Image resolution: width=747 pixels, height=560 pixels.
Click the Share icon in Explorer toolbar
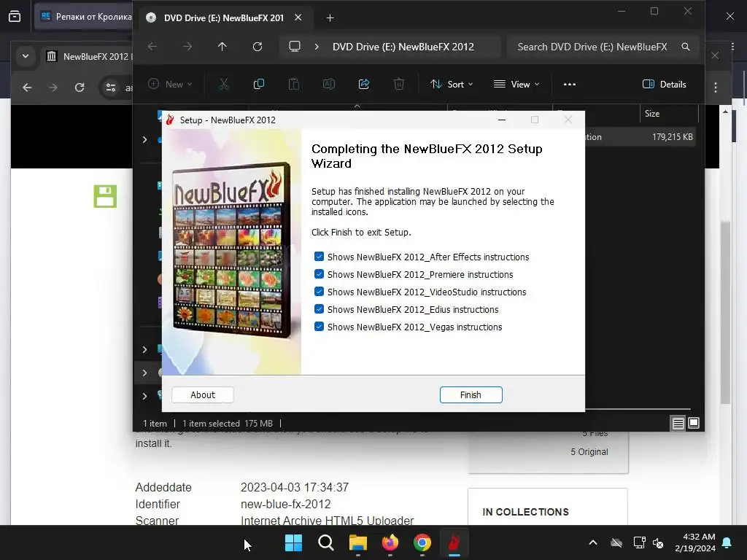[x=364, y=85]
